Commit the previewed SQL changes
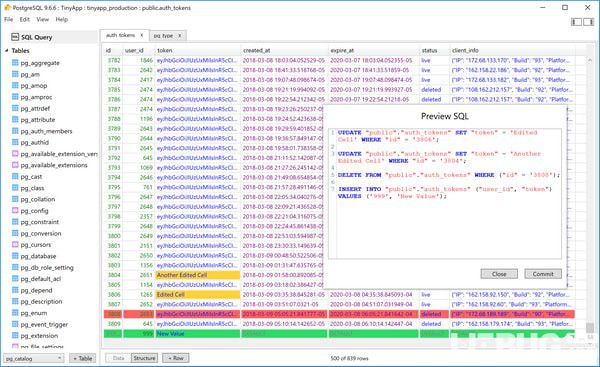This screenshot has height=367, width=600. coord(543,274)
